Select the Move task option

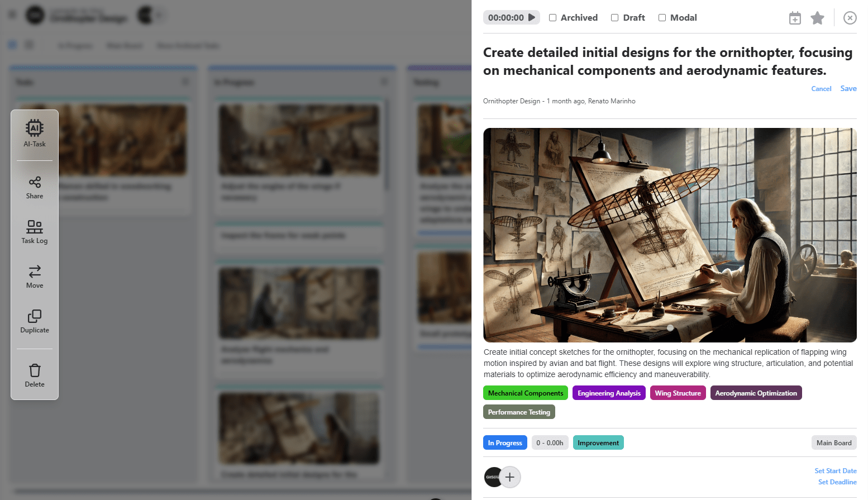[x=35, y=277]
